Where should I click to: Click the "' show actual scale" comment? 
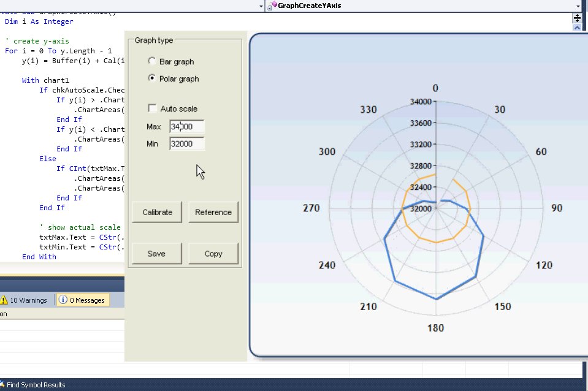80,227
